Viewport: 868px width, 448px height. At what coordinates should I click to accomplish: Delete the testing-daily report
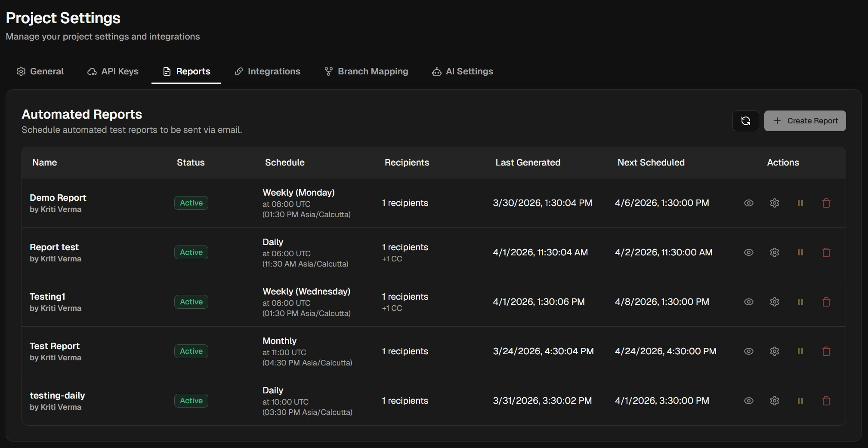point(825,400)
